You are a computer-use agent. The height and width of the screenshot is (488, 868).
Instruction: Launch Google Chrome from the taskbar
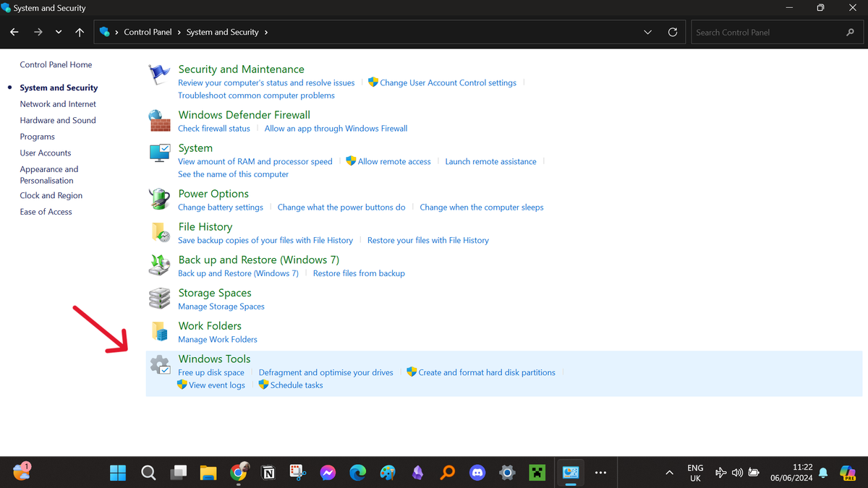pyautogui.click(x=239, y=473)
